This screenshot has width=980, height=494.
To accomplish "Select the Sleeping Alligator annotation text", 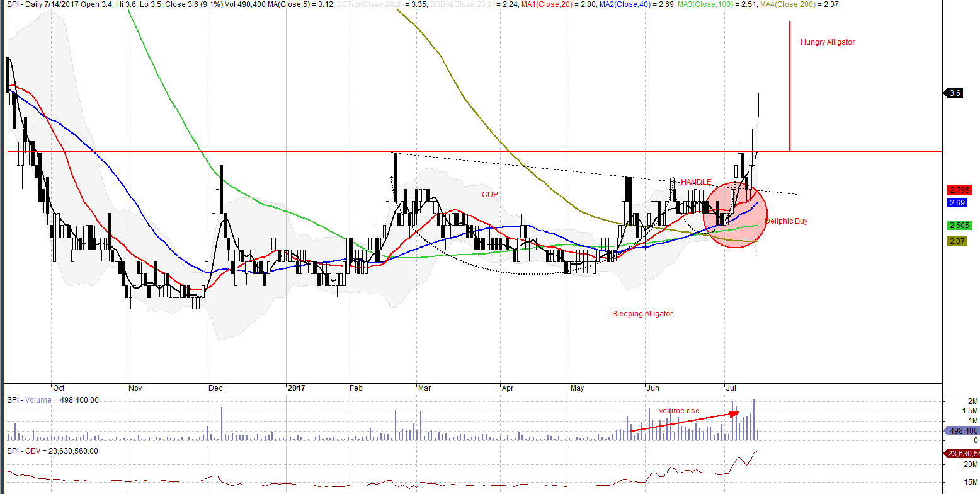I will tap(642, 314).
